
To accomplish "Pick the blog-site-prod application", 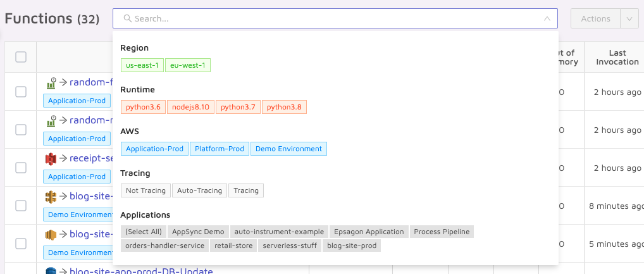I will click(352, 246).
